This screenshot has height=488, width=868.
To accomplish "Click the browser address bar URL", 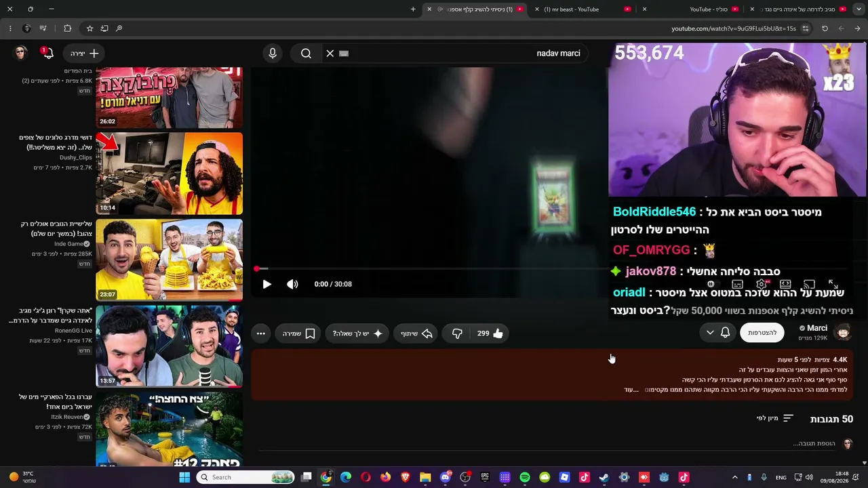I will coord(733,28).
